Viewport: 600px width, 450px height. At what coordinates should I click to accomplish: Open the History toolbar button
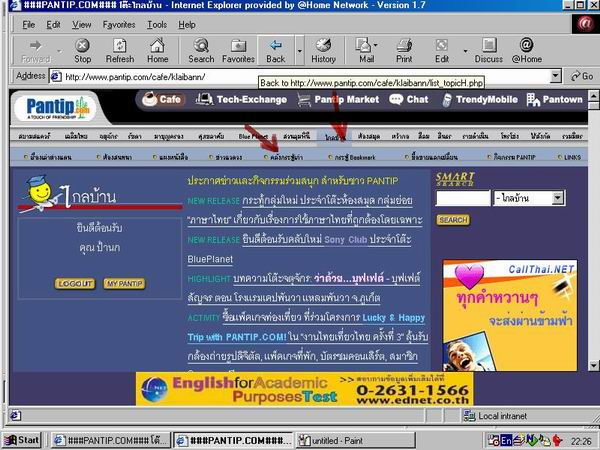tap(323, 51)
